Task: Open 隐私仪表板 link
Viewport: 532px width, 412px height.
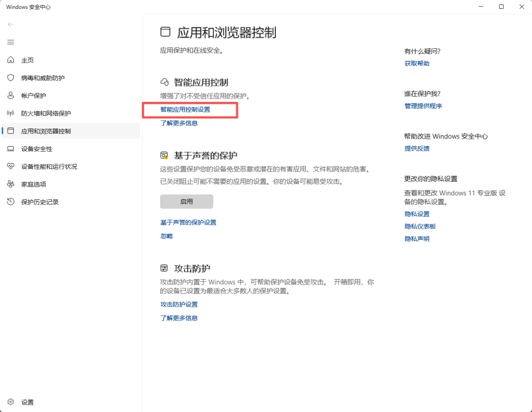Action: point(420,226)
